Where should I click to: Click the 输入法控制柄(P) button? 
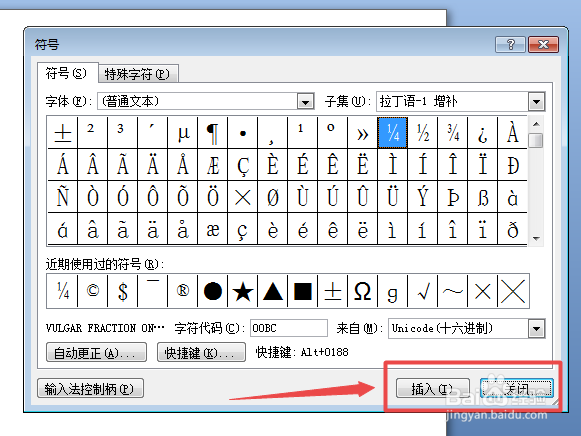90,389
